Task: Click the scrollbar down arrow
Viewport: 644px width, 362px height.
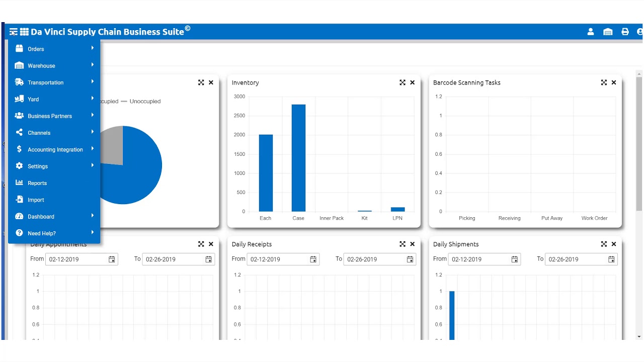Action: click(x=639, y=336)
